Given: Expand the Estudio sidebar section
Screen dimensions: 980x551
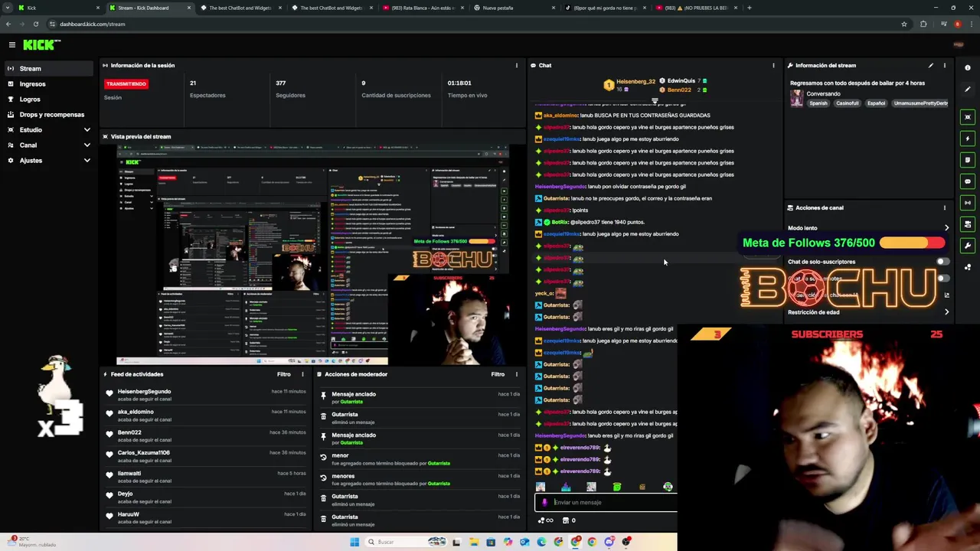Looking at the screenshot, I should coord(87,130).
